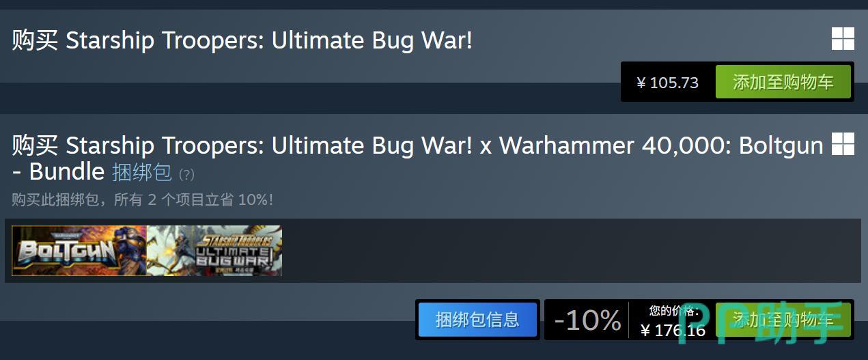This screenshot has height=360, width=868.
Task: Click the bug creature artwork in Starship Troopers banner
Action: tap(171, 249)
